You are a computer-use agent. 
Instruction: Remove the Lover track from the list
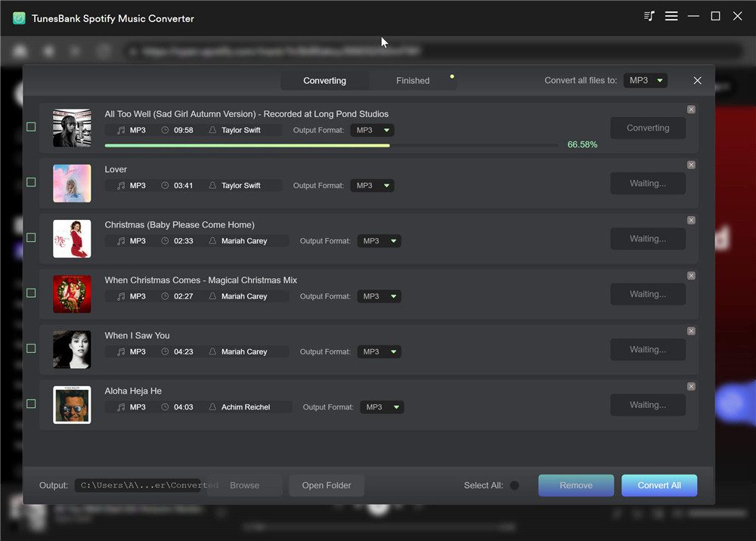click(691, 165)
